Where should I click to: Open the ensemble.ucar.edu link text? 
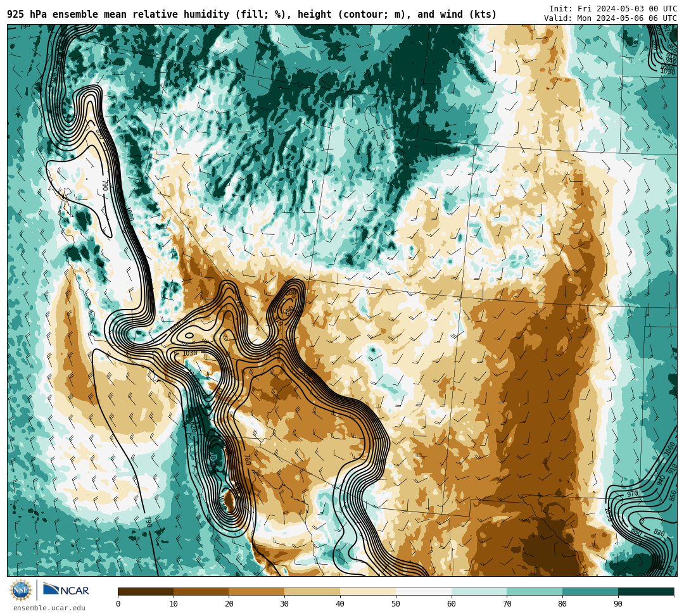(49, 608)
